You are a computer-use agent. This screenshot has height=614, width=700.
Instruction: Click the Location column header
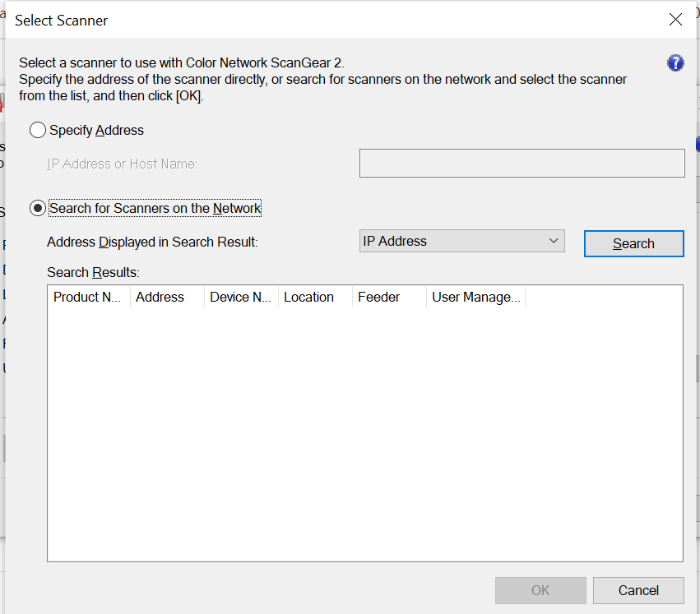[315, 297]
